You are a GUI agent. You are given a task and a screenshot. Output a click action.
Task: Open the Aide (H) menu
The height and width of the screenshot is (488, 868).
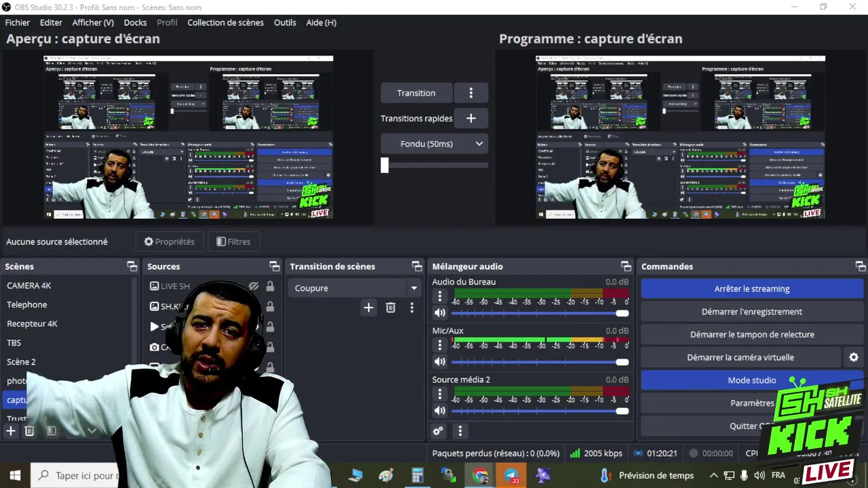click(x=321, y=22)
